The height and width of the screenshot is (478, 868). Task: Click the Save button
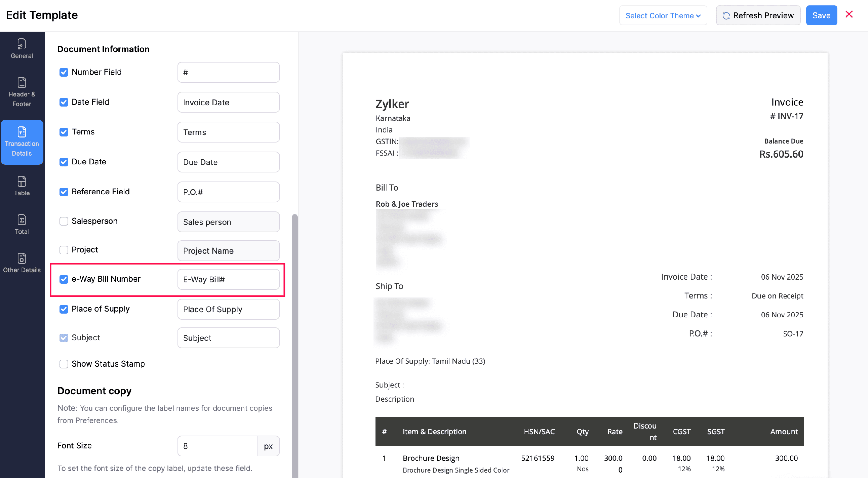[x=821, y=15]
